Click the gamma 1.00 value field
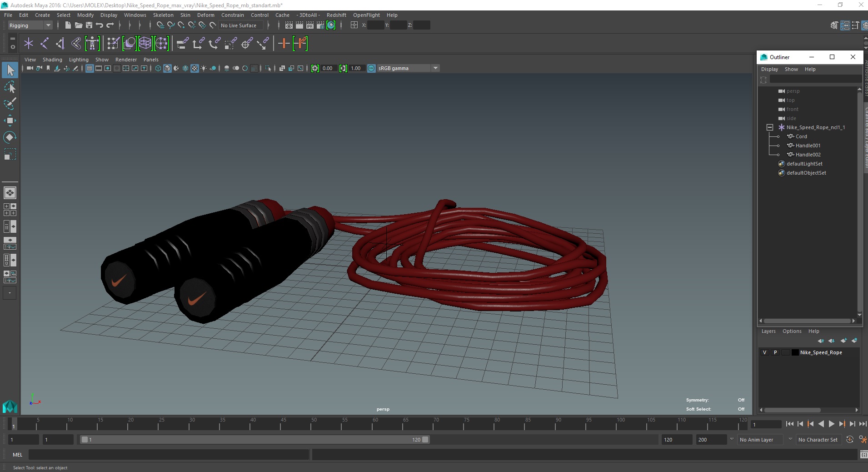Image resolution: width=868 pixels, height=472 pixels. (357, 68)
